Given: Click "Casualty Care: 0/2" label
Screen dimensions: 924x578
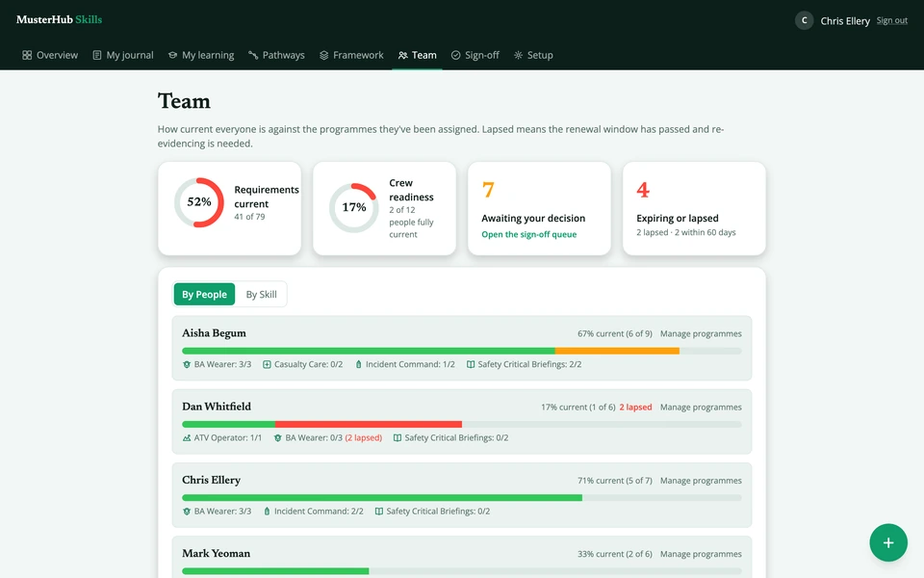Looking at the screenshot, I should (308, 364).
